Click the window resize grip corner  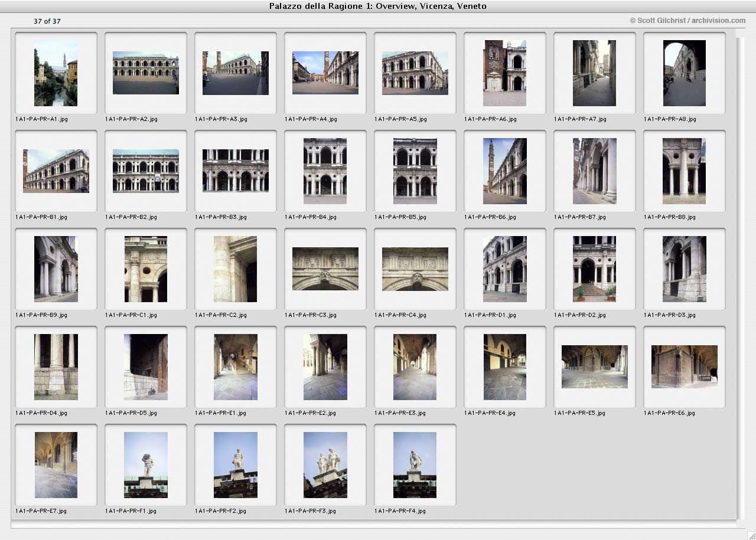pyautogui.click(x=751, y=535)
